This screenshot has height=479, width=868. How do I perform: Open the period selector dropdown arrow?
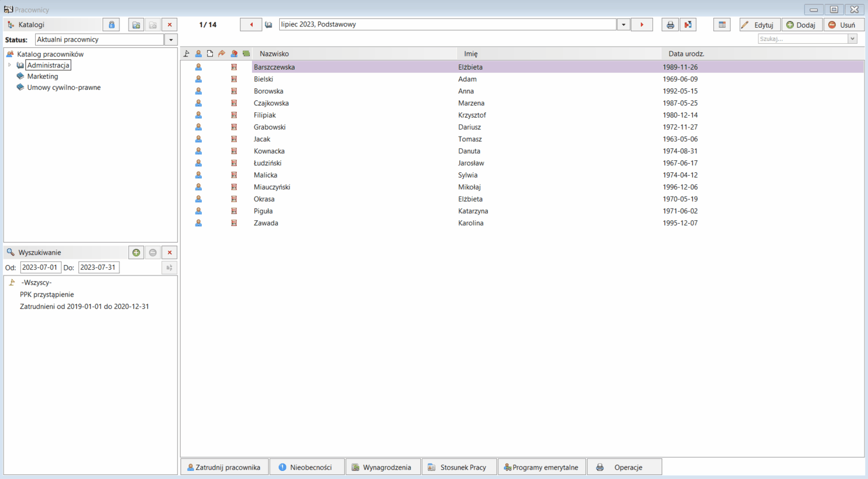coord(623,25)
